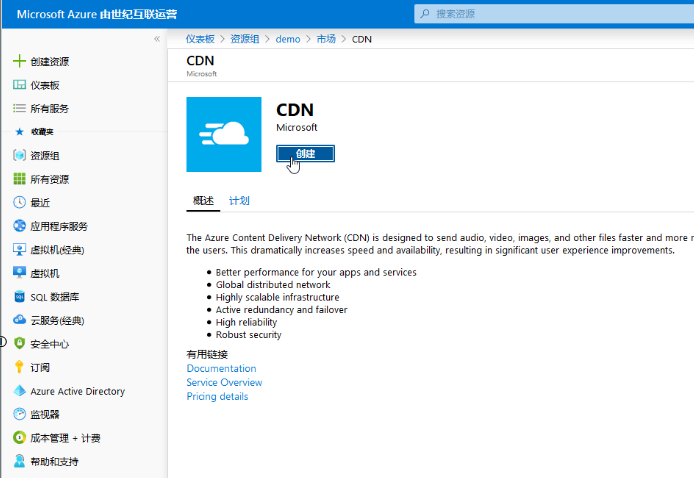Go to demo breadcrumb
The image size is (694, 478).
[288, 39]
